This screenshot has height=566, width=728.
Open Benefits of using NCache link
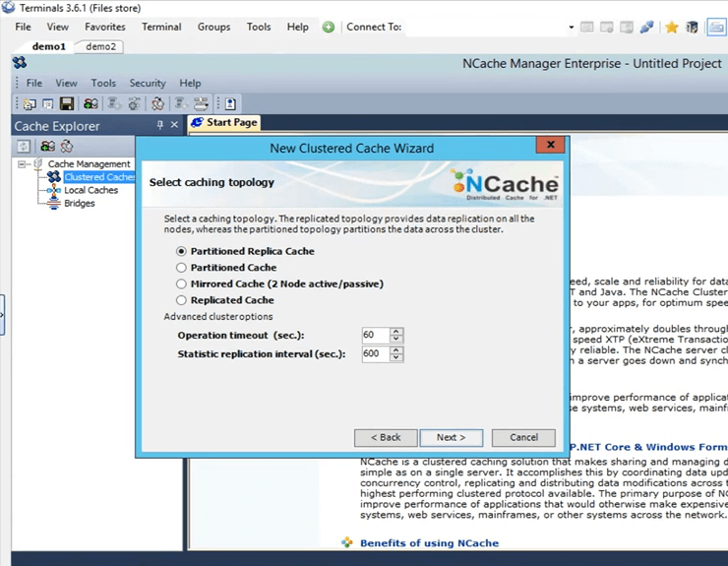[x=429, y=542]
